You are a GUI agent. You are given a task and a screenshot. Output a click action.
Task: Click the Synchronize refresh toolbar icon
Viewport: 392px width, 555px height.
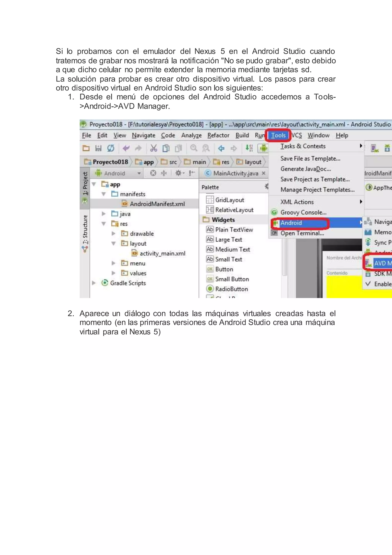pos(111,148)
